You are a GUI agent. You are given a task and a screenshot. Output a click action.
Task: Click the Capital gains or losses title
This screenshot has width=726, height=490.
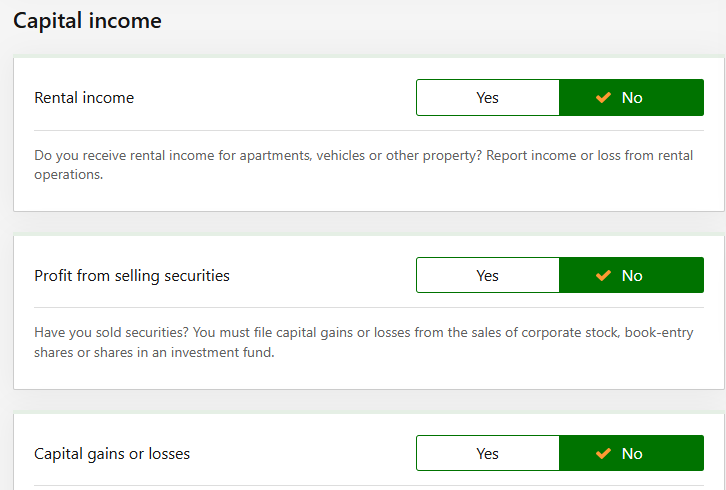pos(112,454)
